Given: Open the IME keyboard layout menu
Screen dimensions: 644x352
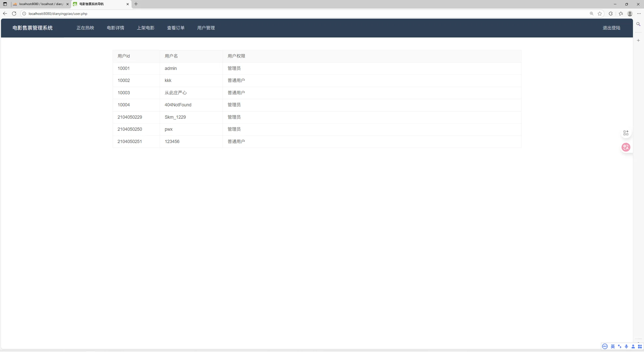Looking at the screenshot, I should [x=639, y=346].
